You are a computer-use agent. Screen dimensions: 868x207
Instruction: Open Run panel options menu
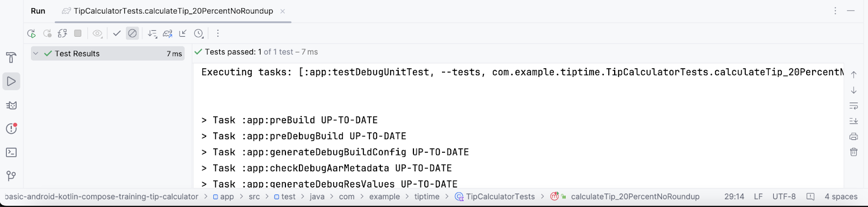tap(835, 11)
